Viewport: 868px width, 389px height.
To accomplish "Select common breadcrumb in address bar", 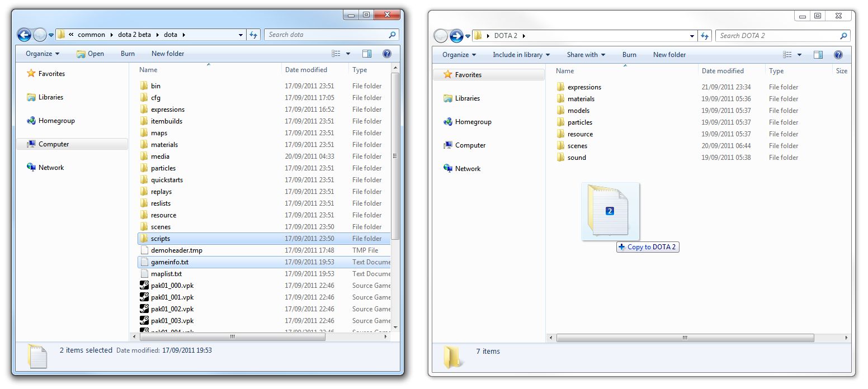I will (x=91, y=35).
